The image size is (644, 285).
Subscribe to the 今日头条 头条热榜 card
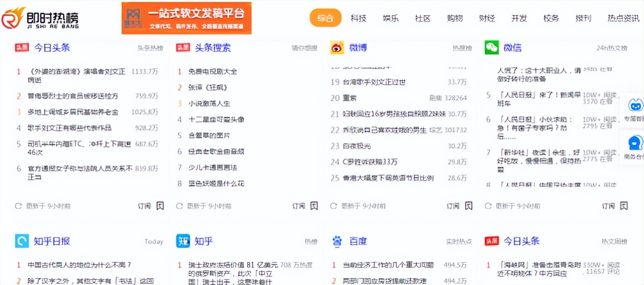pyautogui.click(x=144, y=206)
